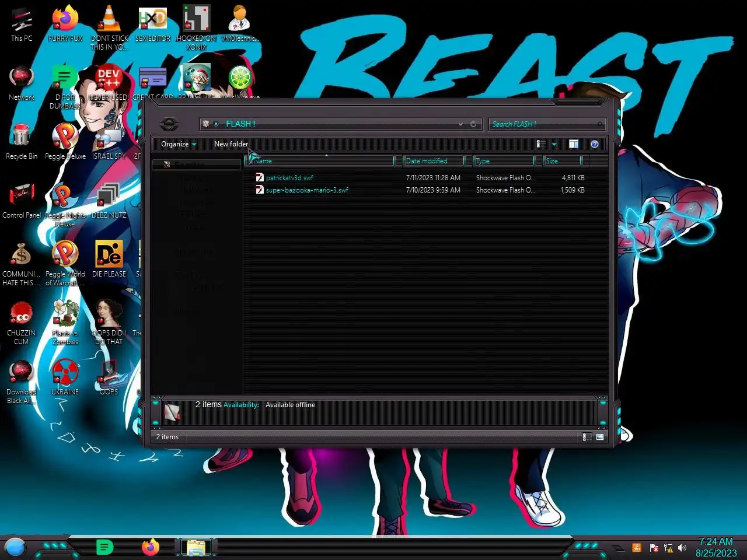Select the super-bazooka-mario-3.swf file
Viewport: 747px width, 560px height.
[307, 190]
